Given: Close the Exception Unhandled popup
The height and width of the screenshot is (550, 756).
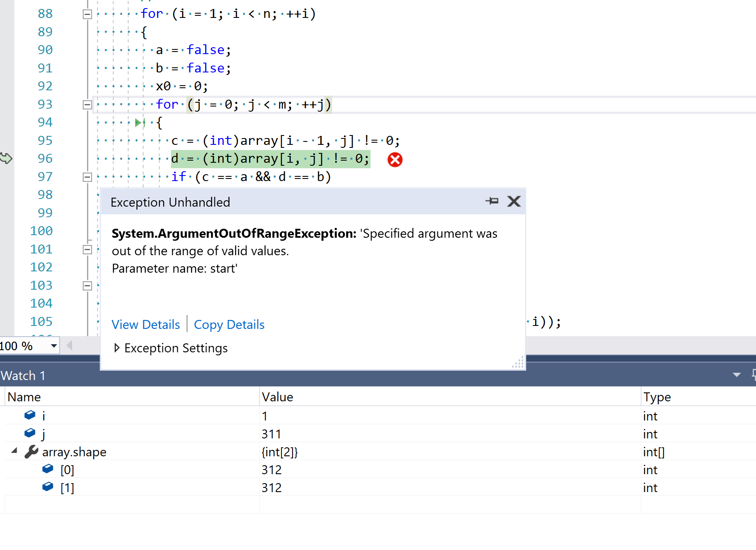Looking at the screenshot, I should coord(514,201).
